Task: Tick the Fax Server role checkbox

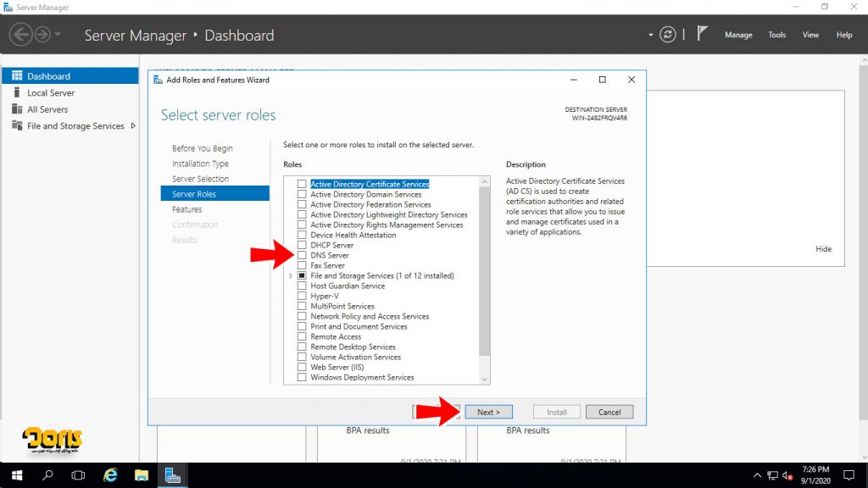Action: coord(302,265)
